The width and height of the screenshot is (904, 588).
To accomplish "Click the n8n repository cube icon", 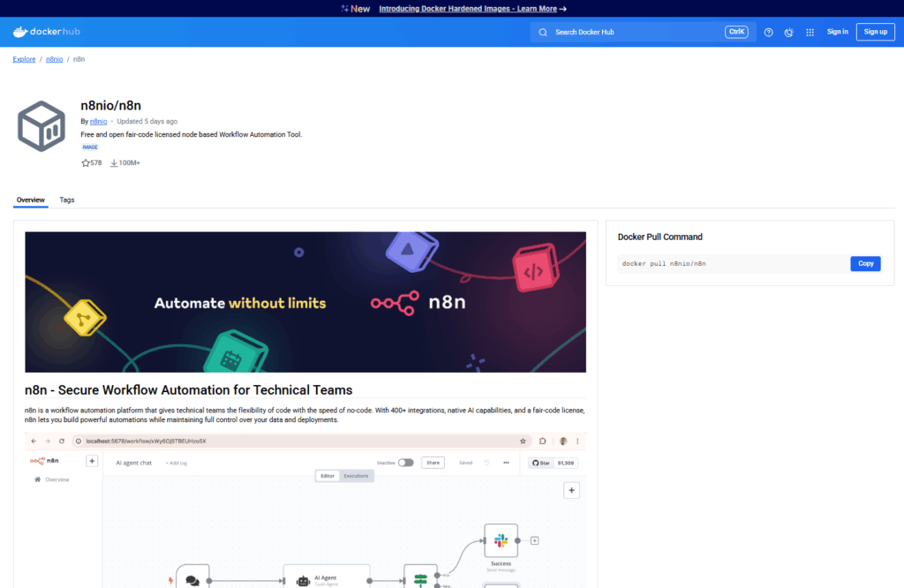I will point(41,126).
